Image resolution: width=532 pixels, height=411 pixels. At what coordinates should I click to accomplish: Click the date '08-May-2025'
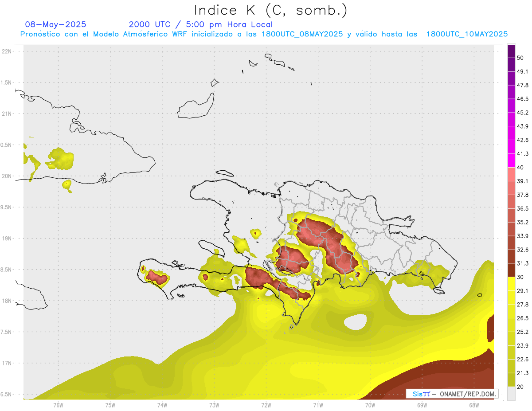click(56, 24)
